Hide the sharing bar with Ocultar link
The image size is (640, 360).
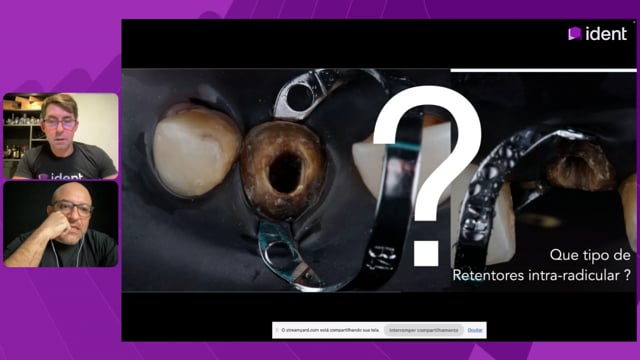(x=475, y=330)
